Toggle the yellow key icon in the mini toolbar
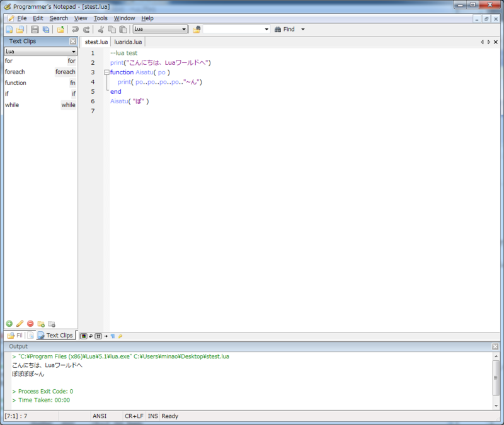This screenshot has height=425, width=504. tap(120, 336)
